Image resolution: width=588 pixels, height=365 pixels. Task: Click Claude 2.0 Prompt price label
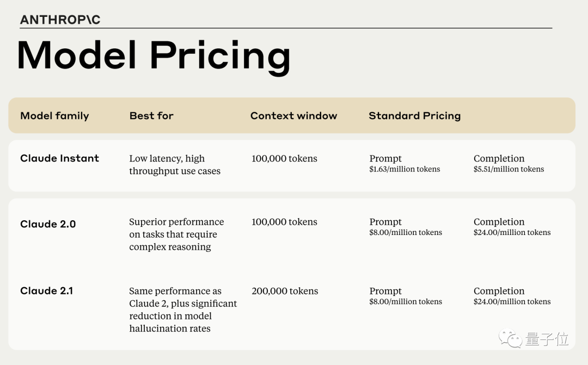click(385, 222)
